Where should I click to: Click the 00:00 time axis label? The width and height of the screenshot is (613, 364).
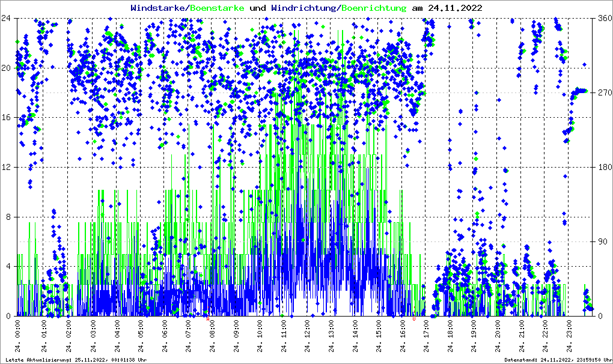[x=17, y=336]
